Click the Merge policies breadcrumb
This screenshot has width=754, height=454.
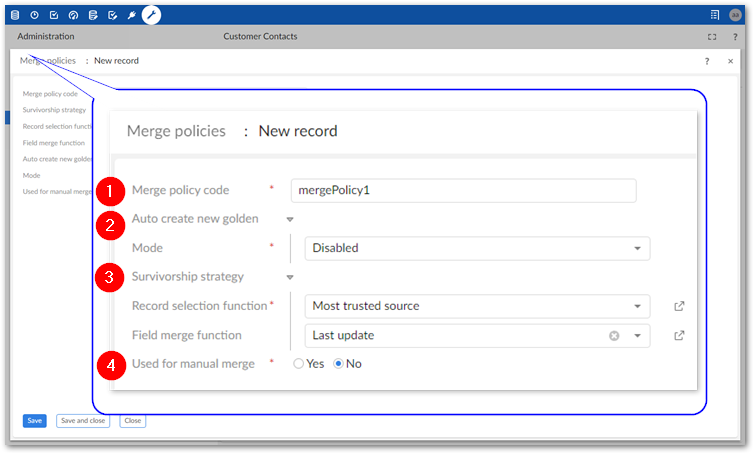47,61
